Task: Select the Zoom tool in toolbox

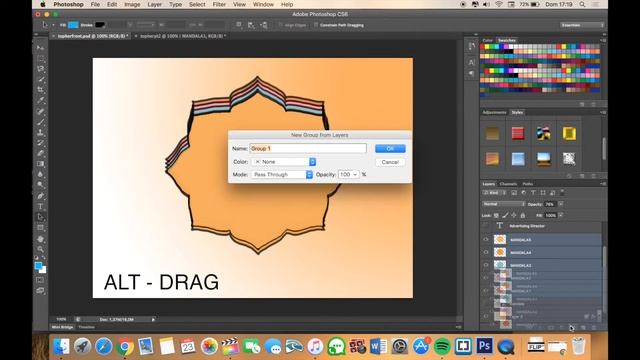Action: (x=40, y=249)
